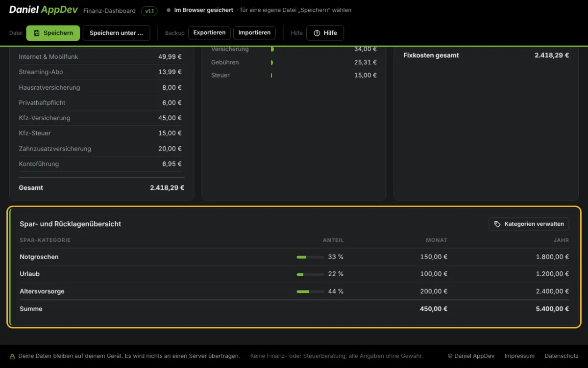Click the 1.800,00 € yearly Notgroschen value
The image size is (588, 368).
pos(552,257)
